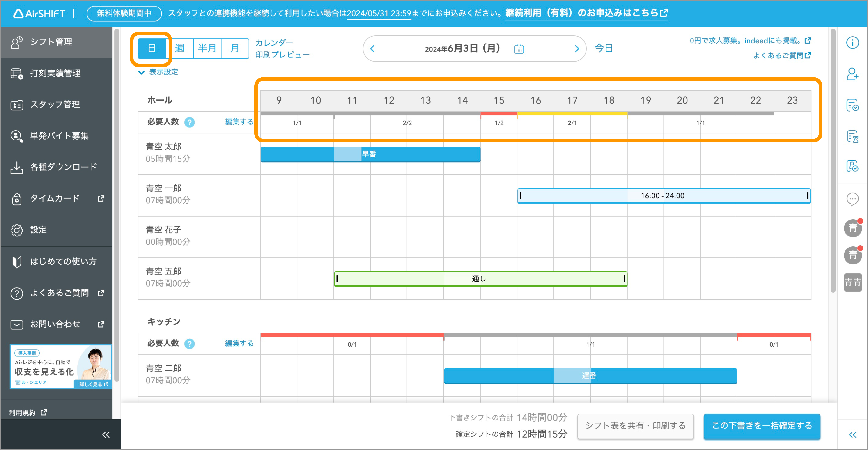Viewport: 868px width, 450px height.
Task: Open the 青青 group avatar
Action: 853,282
